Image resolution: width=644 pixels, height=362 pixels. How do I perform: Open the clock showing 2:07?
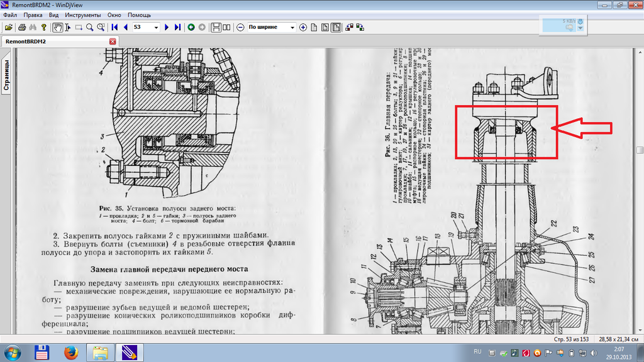[619, 353]
